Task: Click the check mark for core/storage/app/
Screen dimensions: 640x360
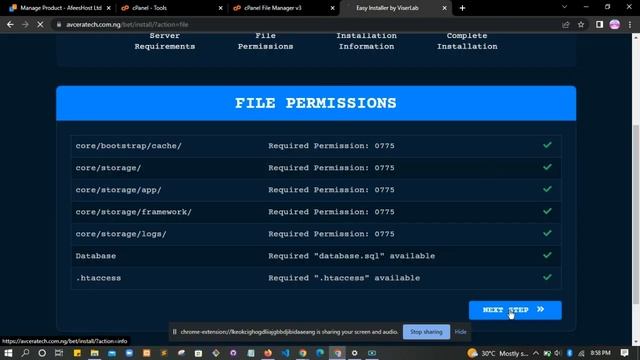Action: tap(547, 189)
